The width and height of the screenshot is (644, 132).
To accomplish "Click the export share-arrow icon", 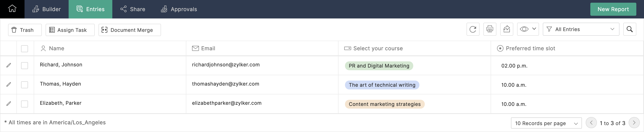I will 507,29.
